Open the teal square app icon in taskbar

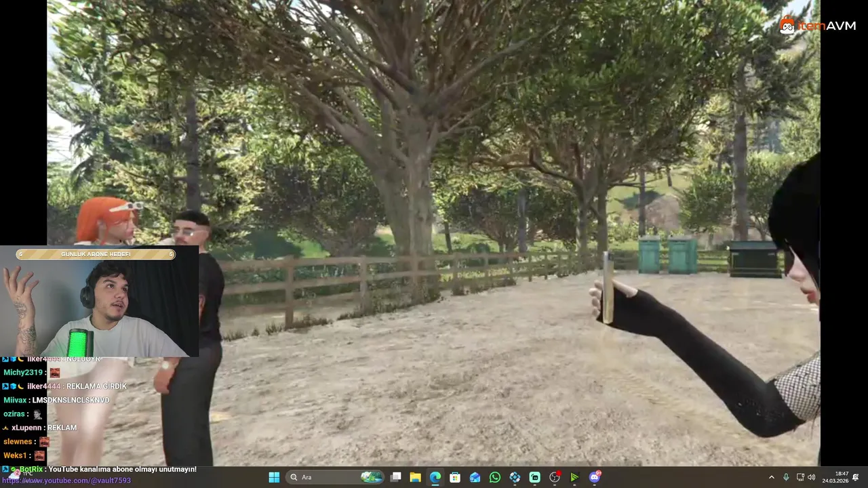[534, 477]
